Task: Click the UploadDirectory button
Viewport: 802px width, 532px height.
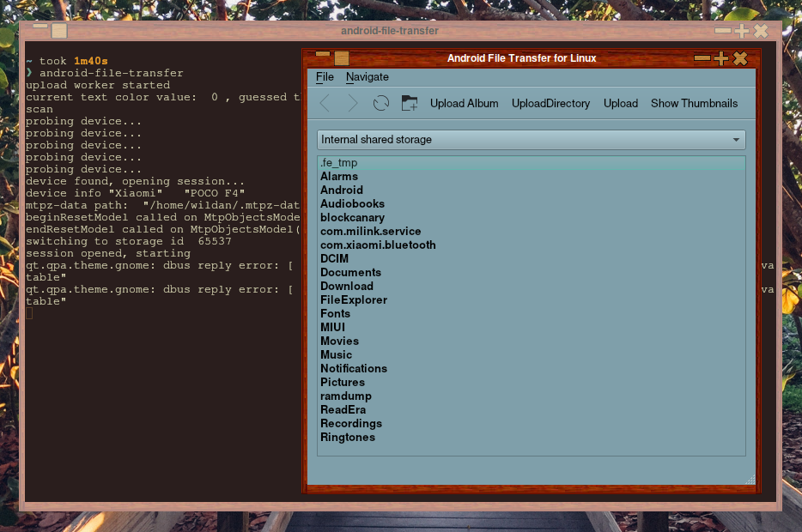Action: [550, 104]
